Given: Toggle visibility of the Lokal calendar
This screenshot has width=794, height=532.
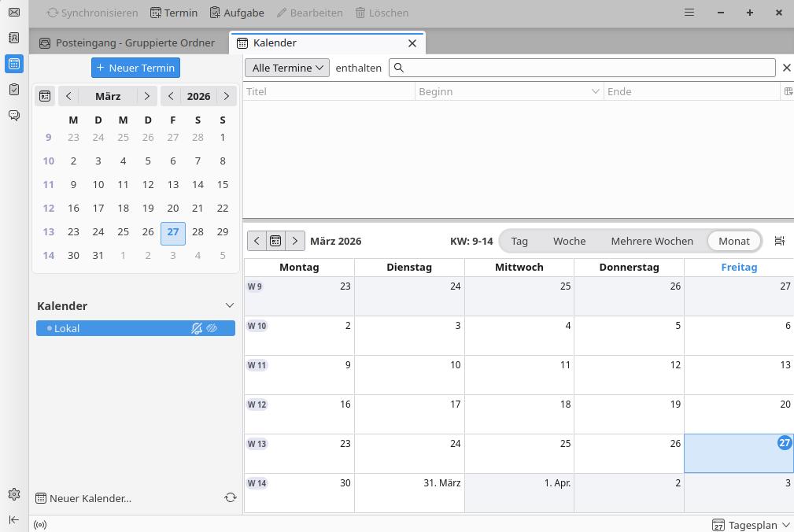Looking at the screenshot, I should (212, 328).
